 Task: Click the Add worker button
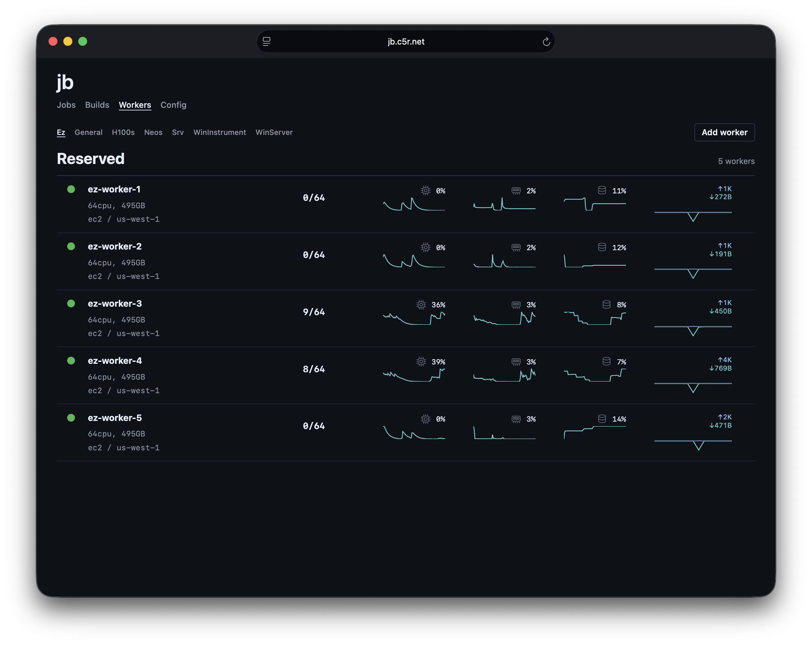[x=724, y=133]
